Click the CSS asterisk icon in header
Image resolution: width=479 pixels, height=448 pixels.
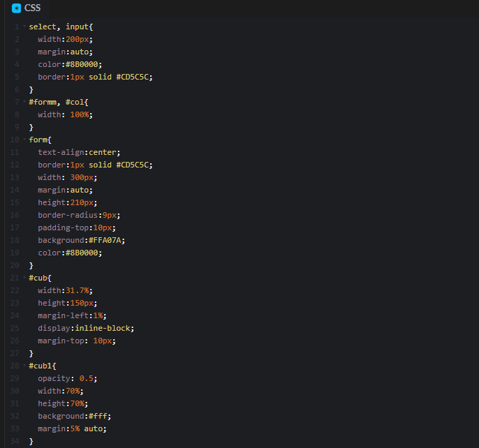coord(16,8)
